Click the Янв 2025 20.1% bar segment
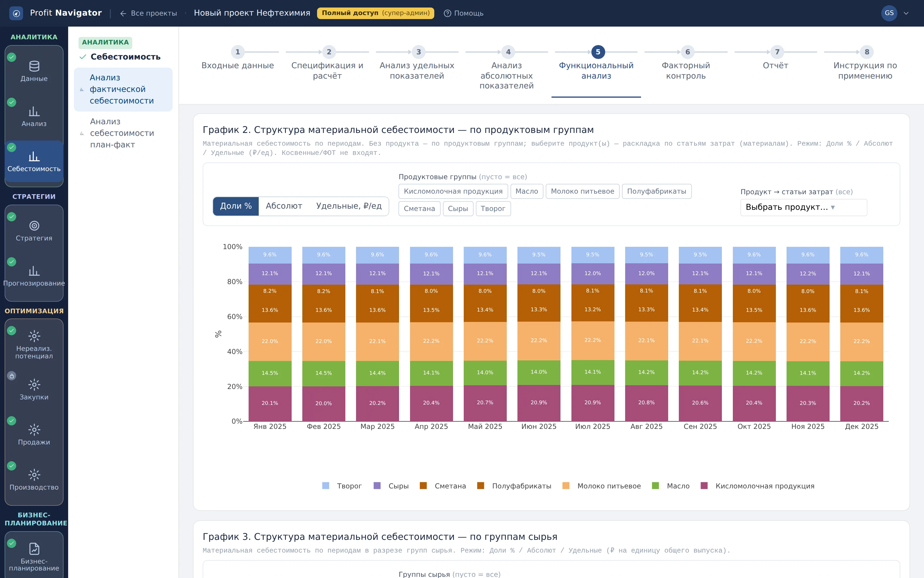The image size is (924, 578). [270, 404]
